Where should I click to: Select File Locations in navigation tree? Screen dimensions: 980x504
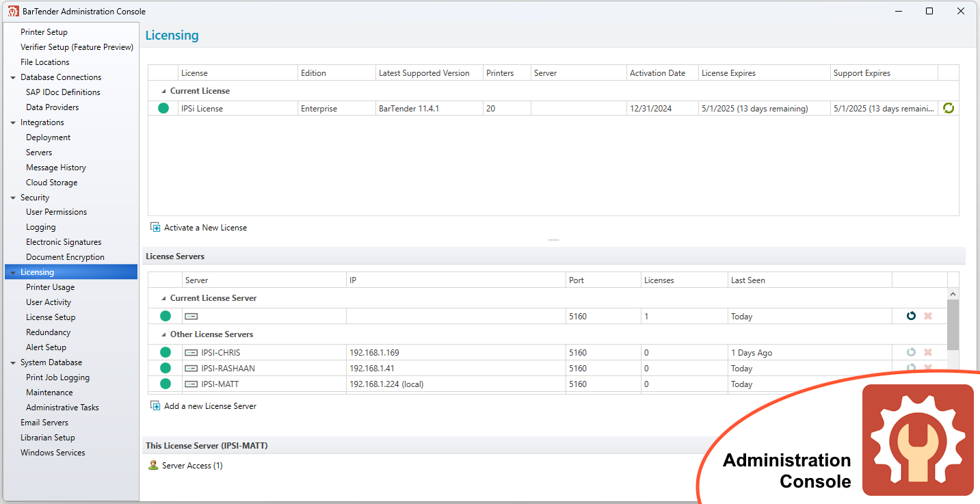tap(45, 62)
